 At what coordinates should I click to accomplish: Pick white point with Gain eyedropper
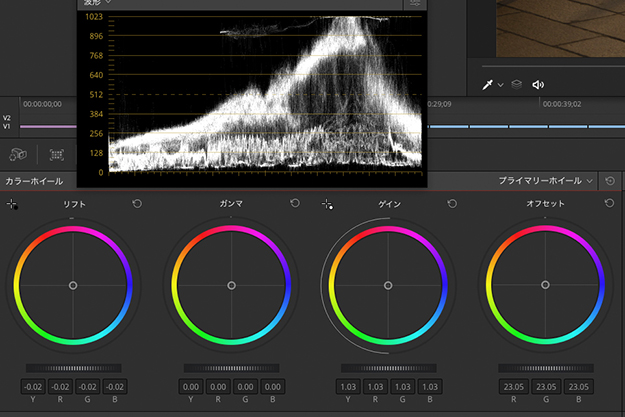pyautogui.click(x=327, y=204)
